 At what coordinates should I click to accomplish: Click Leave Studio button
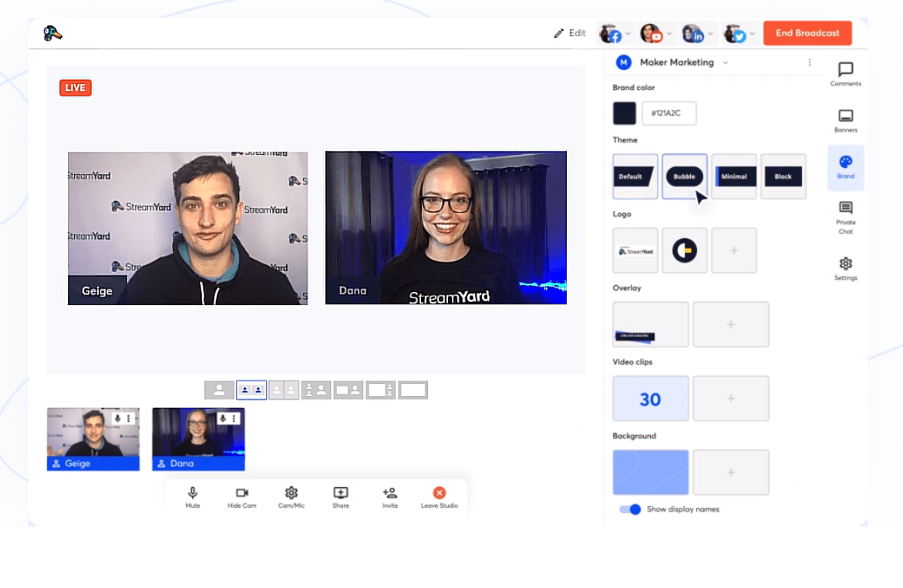click(x=440, y=498)
